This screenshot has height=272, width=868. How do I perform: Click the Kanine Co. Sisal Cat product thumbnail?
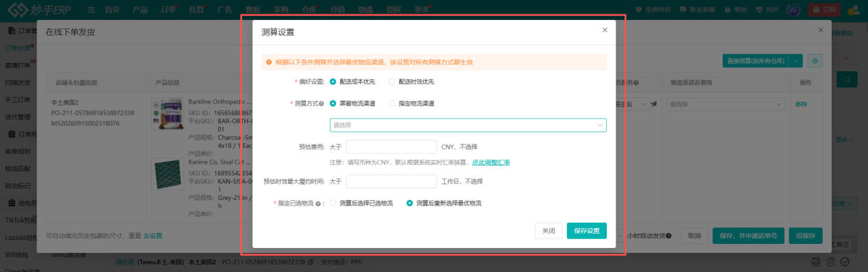[167, 175]
